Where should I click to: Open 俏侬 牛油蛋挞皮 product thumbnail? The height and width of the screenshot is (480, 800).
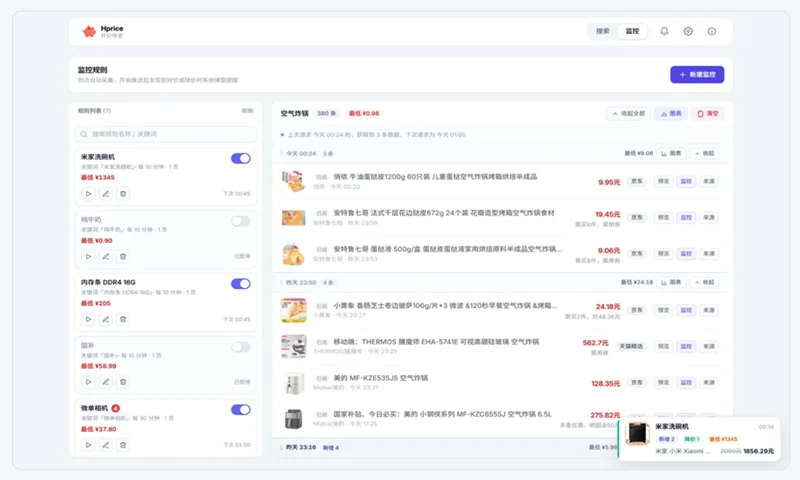point(293,182)
